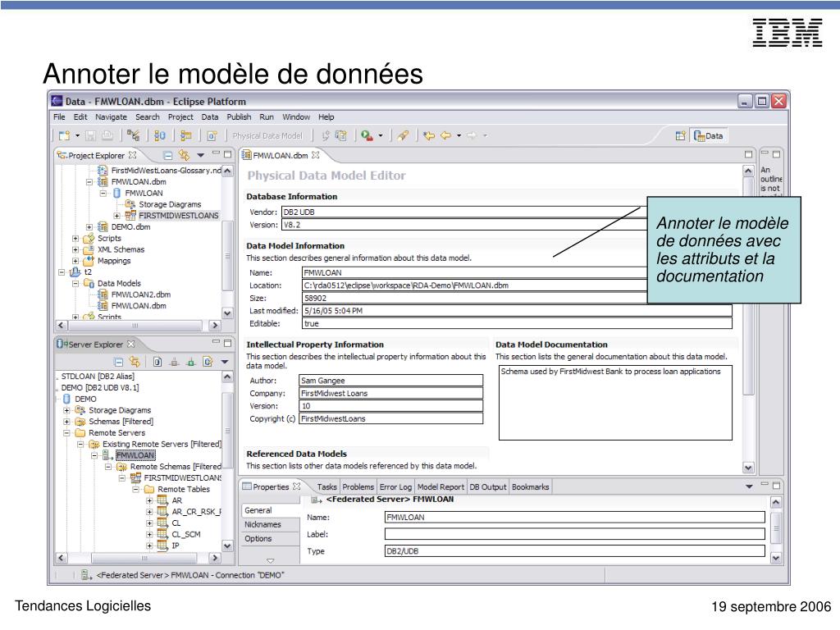Click the greyed Forward arrow in the toolbar
Screen dimensions: 840x630
point(472,135)
